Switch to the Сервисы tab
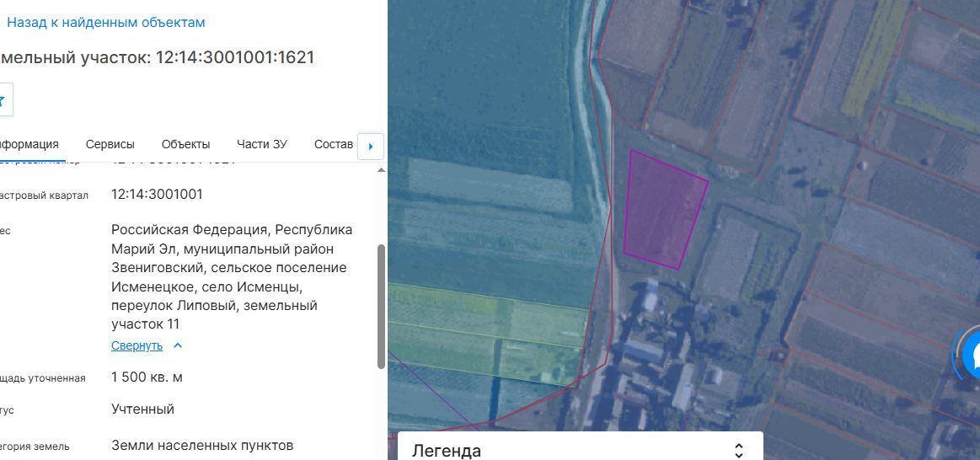Screen dimensions: 980x460 [x=110, y=144]
